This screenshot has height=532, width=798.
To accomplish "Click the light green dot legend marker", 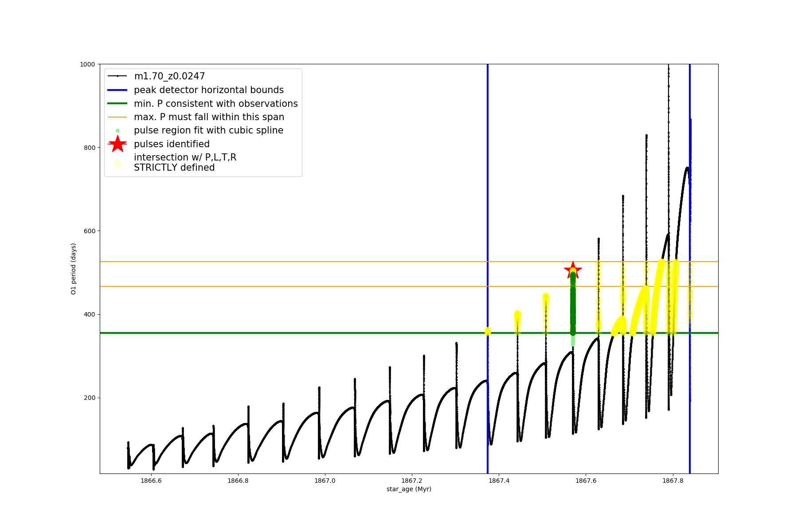I will tap(117, 131).
